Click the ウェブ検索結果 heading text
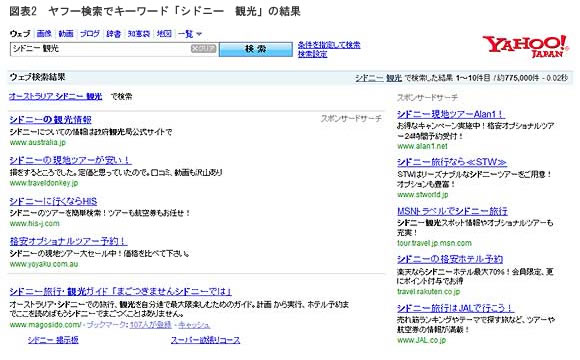580x360 pixels. [37, 77]
